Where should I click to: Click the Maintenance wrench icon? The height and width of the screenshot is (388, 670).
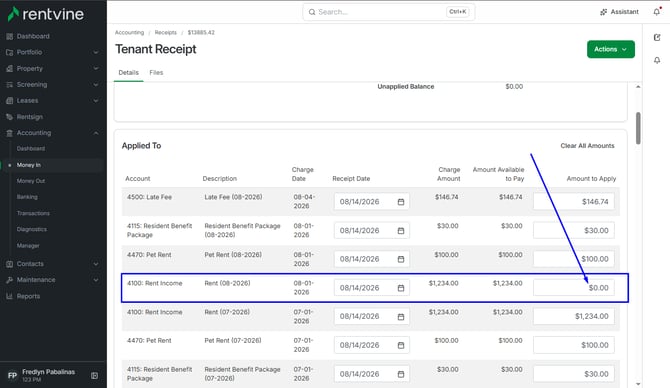coord(9,280)
